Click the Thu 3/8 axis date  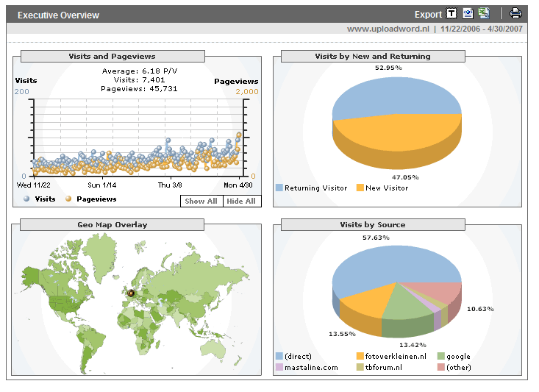(170, 185)
